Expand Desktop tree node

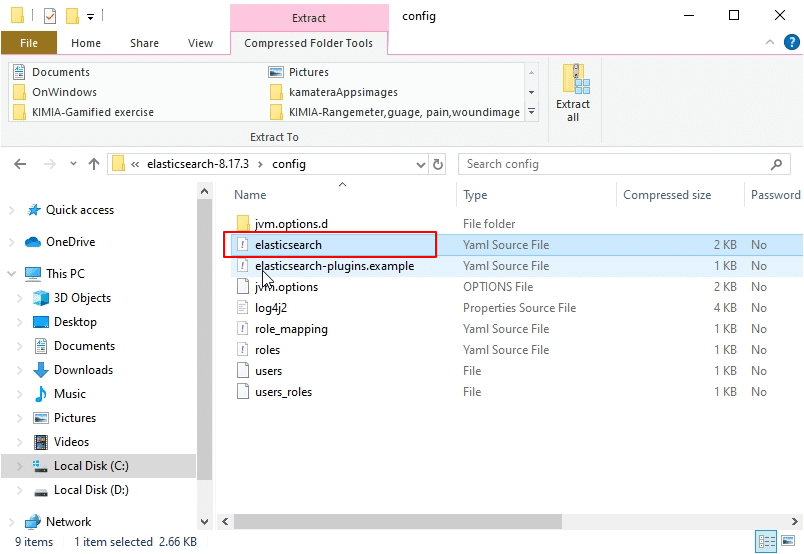click(19, 322)
